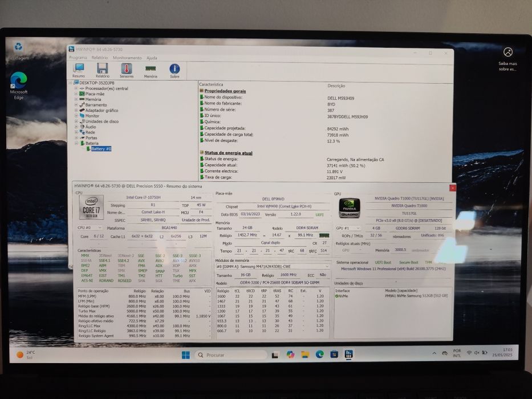Open the Sobre info icon
532x399 pixels.
point(174,71)
